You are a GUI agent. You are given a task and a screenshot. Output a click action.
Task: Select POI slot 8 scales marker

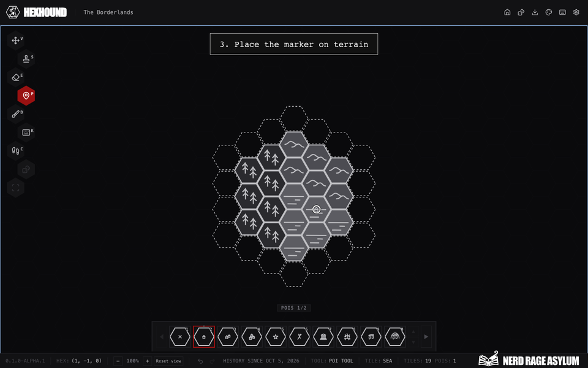(347, 337)
